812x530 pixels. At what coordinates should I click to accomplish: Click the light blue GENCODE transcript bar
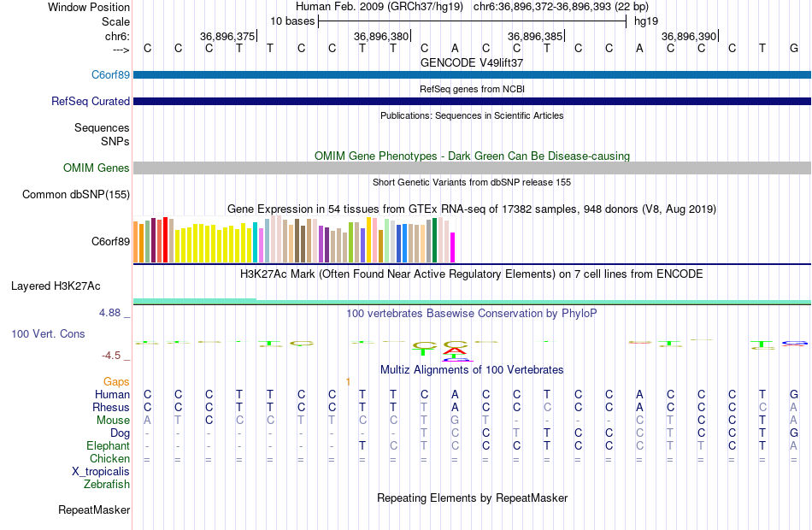(x=473, y=75)
